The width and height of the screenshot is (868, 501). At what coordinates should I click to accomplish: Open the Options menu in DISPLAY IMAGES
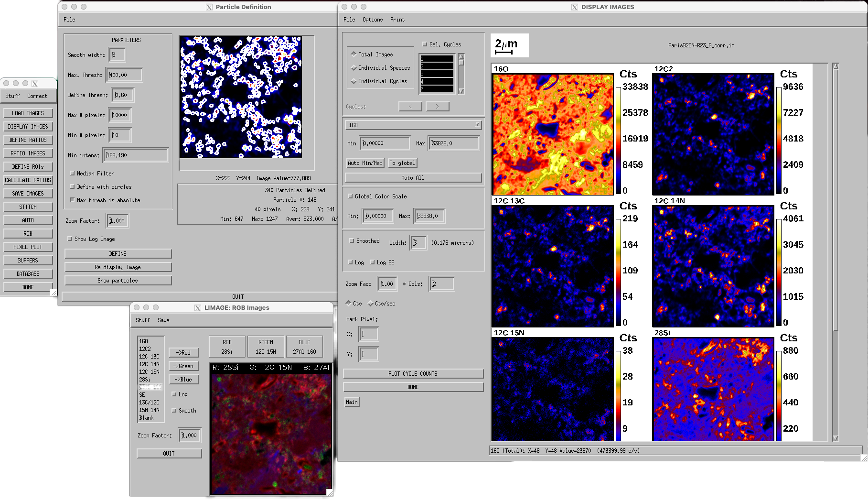tap(372, 20)
